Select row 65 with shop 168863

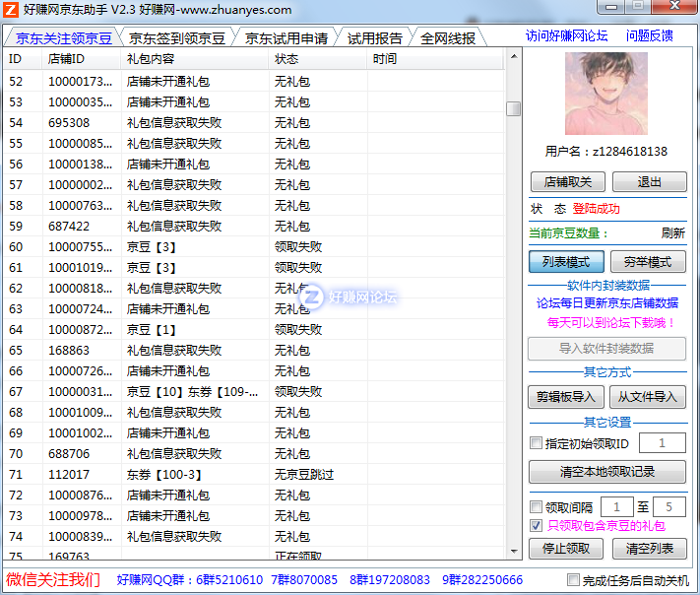click(x=254, y=351)
